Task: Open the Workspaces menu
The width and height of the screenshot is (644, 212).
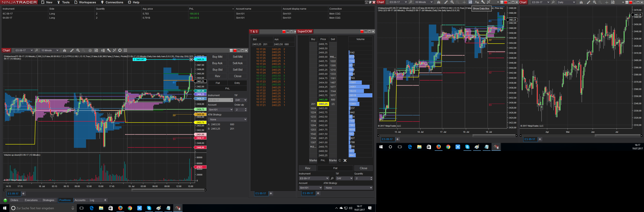Action: (85, 2)
